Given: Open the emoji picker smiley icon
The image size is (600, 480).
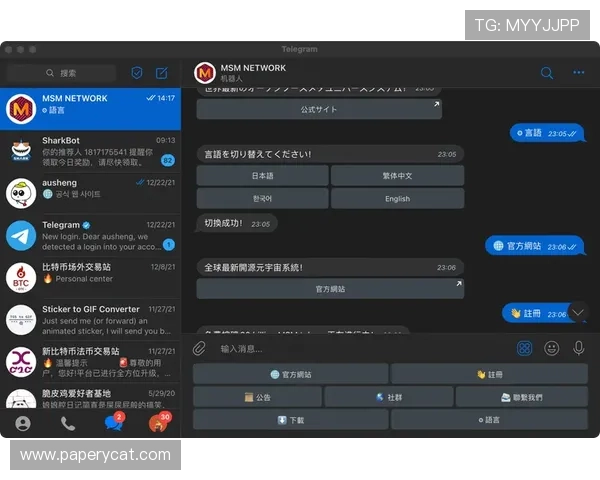Looking at the screenshot, I should (551, 348).
